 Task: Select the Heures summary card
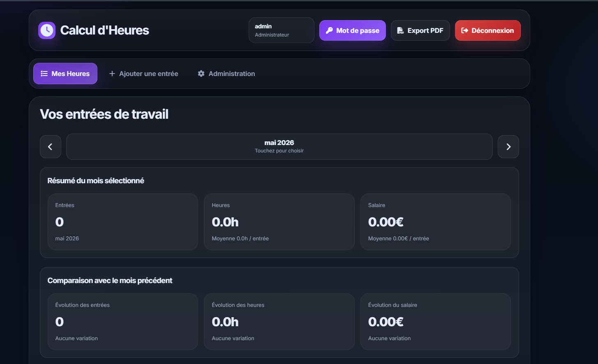pyautogui.click(x=279, y=222)
